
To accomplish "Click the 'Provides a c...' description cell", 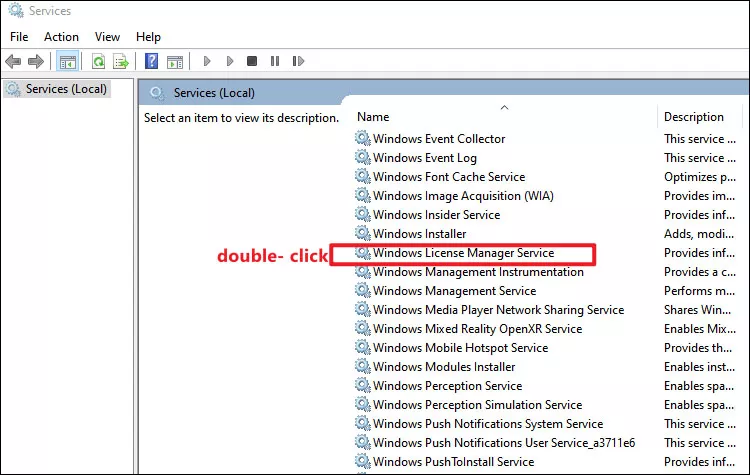I will pyautogui.click(x=700, y=272).
